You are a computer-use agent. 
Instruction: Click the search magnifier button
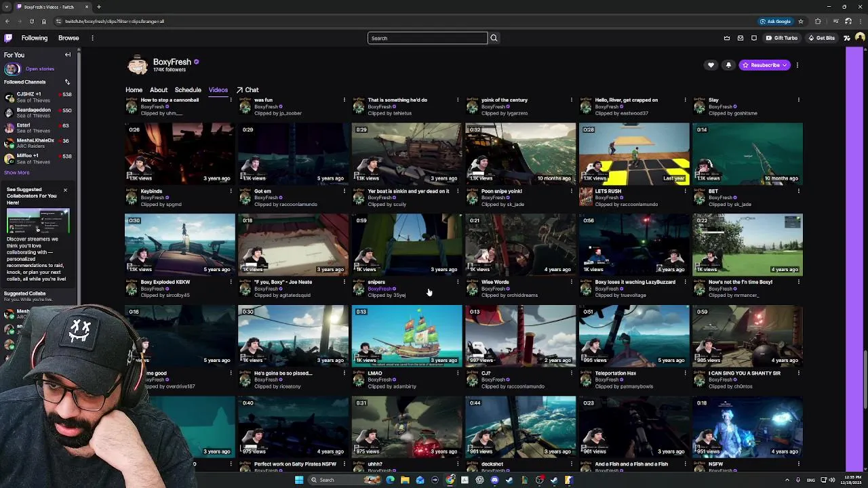coord(494,38)
